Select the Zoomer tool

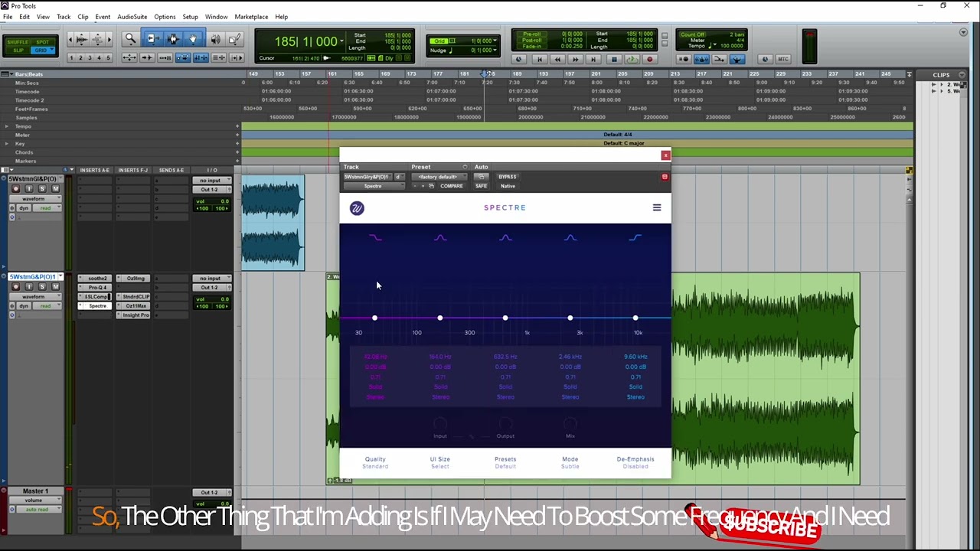click(130, 39)
